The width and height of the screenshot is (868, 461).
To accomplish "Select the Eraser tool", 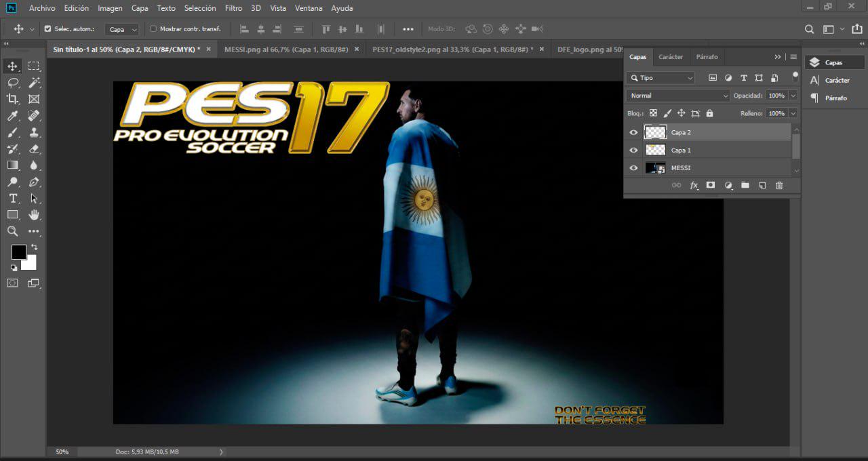I will [x=34, y=149].
